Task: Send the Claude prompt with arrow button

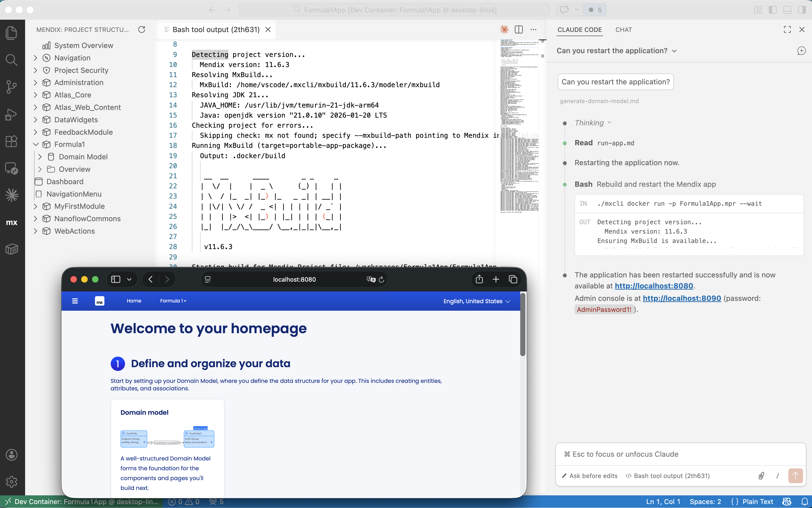Action: [796, 476]
